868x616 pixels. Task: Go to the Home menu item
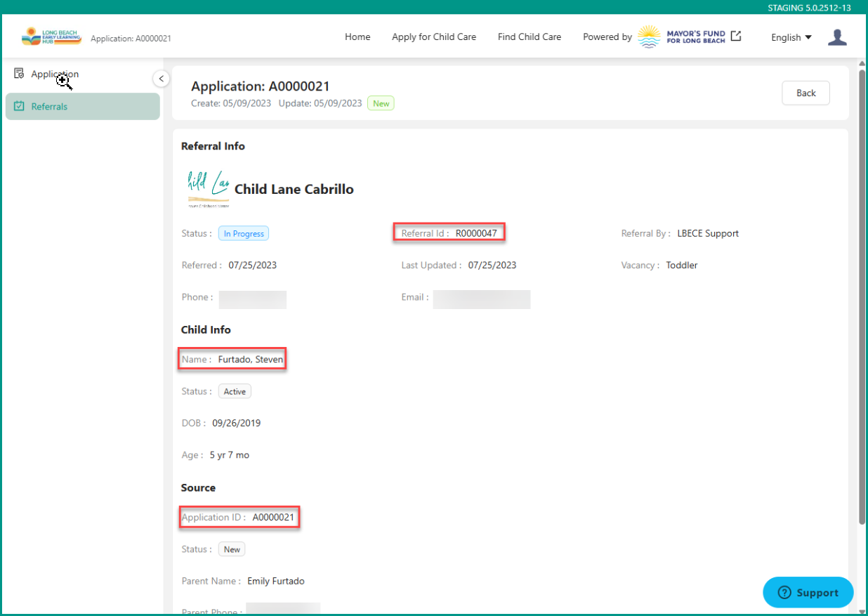pyautogui.click(x=357, y=37)
